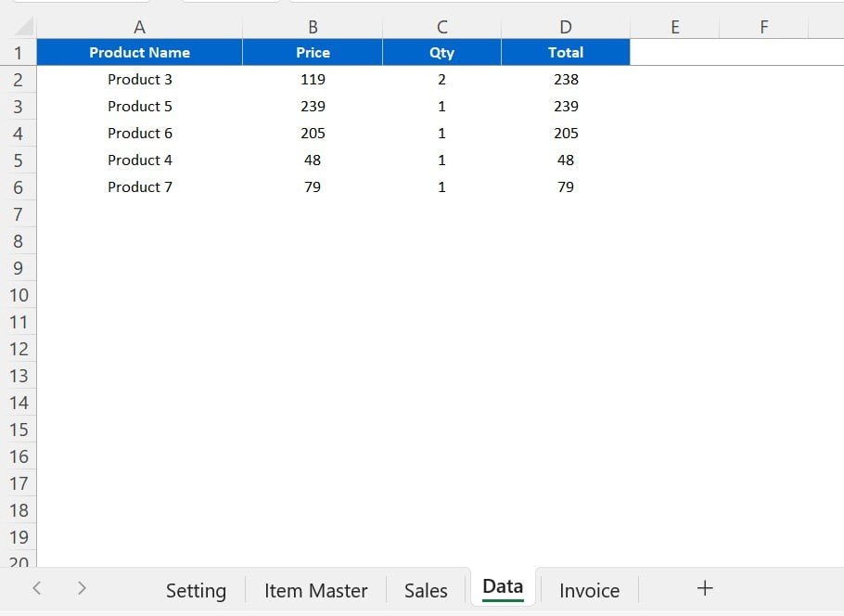The width and height of the screenshot is (844, 616).
Task: Select row 1 header
Action: [x=19, y=52]
